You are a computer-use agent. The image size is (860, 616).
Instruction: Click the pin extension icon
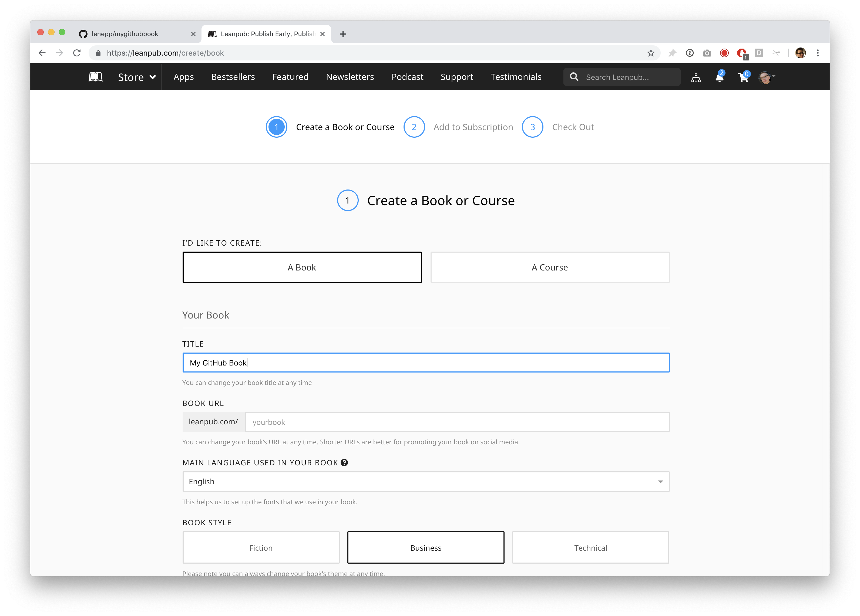[672, 53]
